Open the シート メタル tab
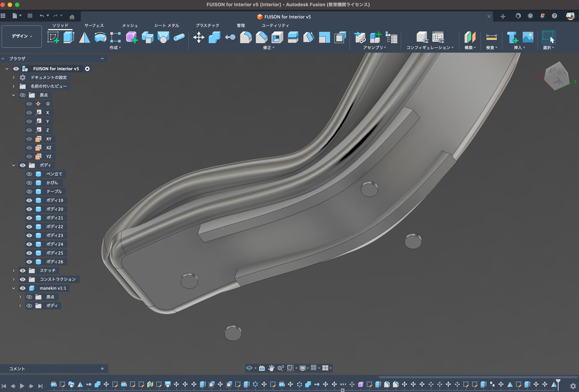579x392 pixels. (x=166, y=25)
